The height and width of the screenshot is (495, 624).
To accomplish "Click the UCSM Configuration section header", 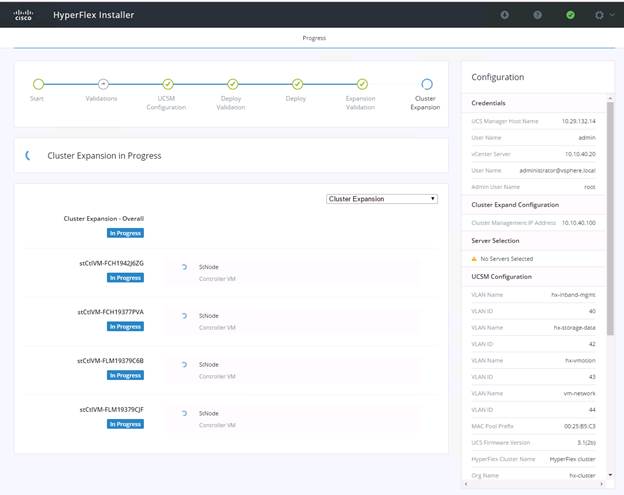I will click(501, 277).
